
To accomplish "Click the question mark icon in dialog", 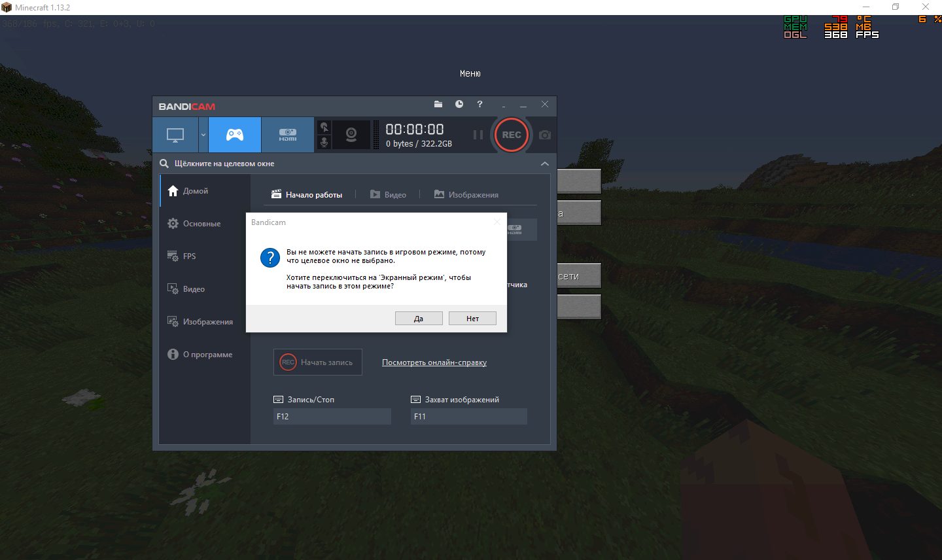I will (270, 257).
